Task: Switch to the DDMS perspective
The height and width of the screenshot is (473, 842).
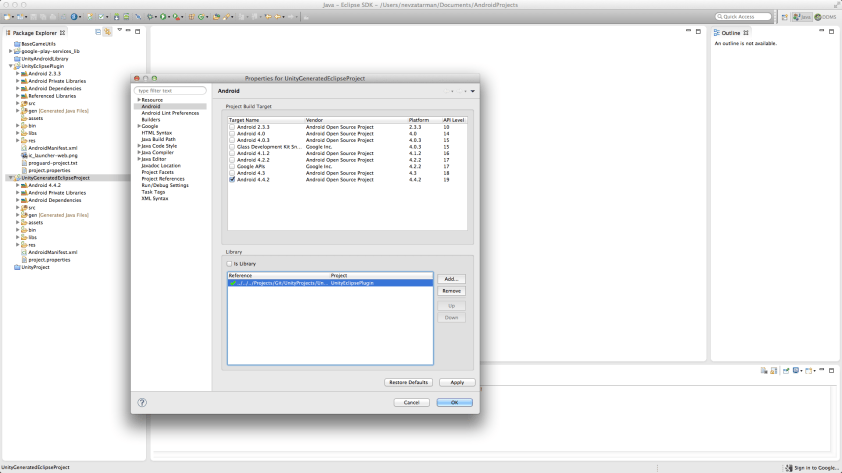Action: click(x=825, y=17)
